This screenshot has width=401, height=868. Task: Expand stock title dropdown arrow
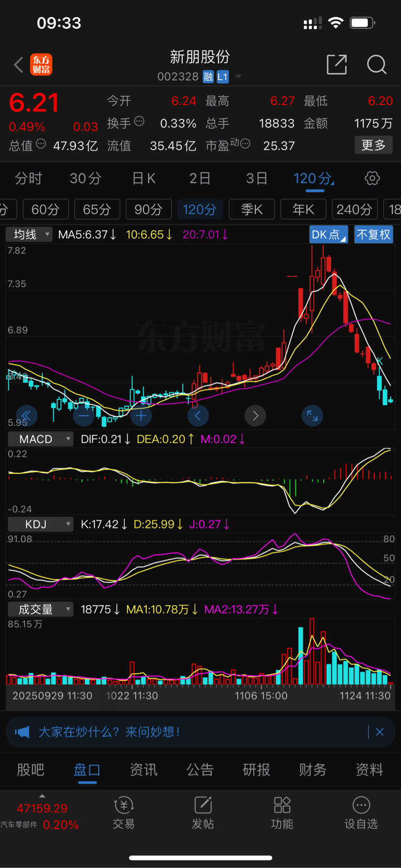(x=239, y=77)
